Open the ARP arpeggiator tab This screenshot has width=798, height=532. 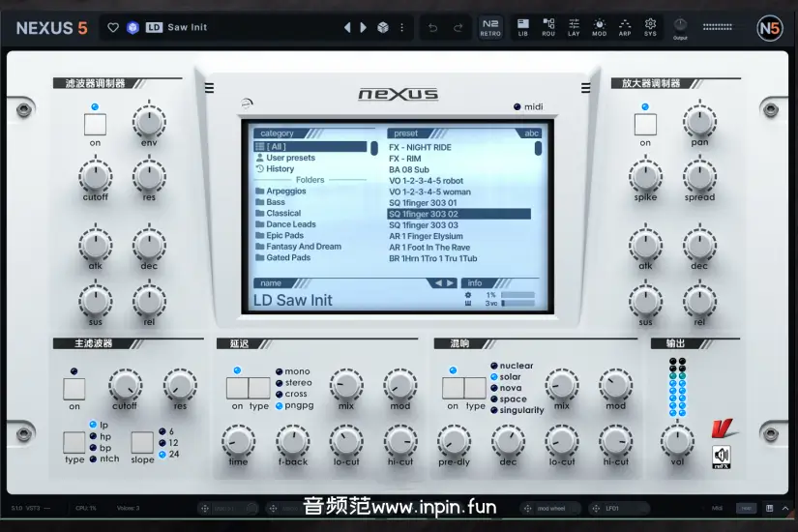(625, 27)
